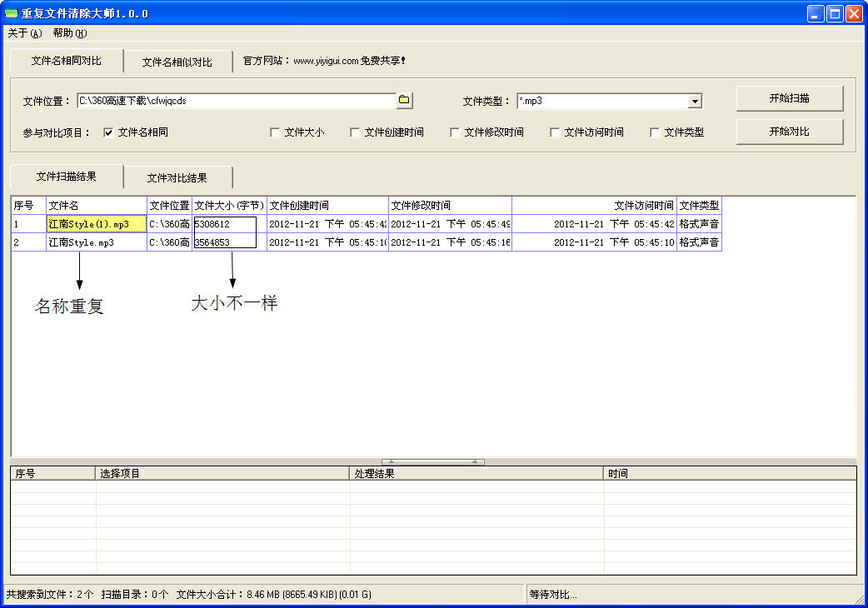Click the horizontal splitter between panels
This screenshot has width=868, height=608.
coord(433,461)
